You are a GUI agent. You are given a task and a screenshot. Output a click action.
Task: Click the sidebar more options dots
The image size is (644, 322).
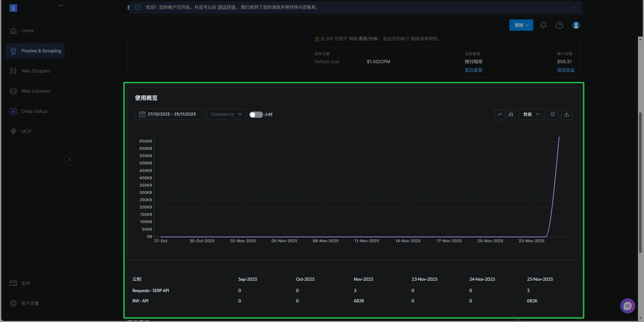pyautogui.click(x=61, y=6)
